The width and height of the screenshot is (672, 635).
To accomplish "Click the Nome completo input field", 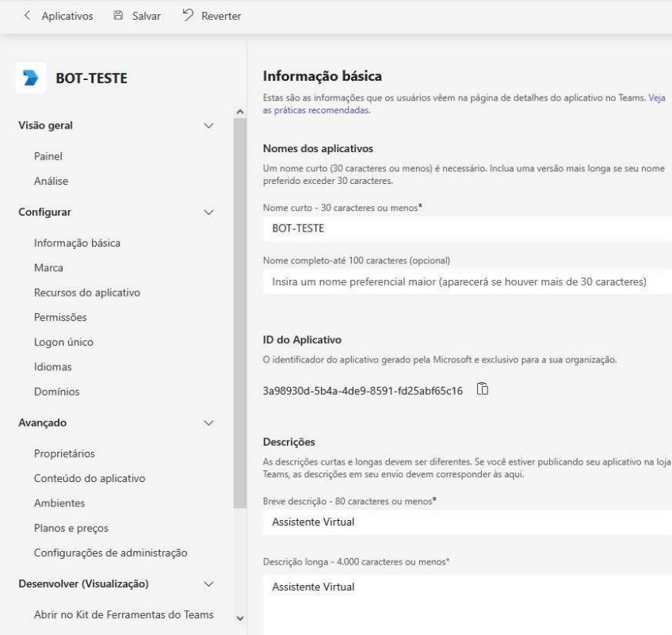I will [396, 283].
